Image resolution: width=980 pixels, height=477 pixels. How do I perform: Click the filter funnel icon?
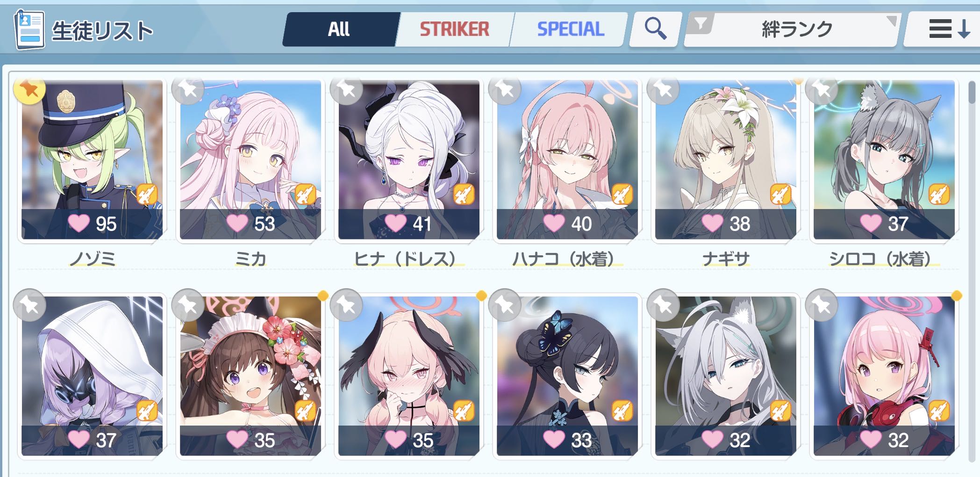[x=701, y=23]
